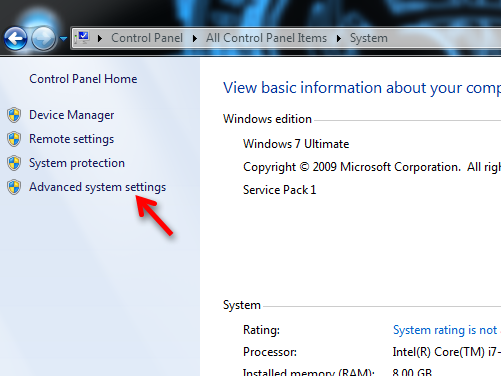Open Device Manager link
This screenshot has width=501, height=376.
(72, 115)
